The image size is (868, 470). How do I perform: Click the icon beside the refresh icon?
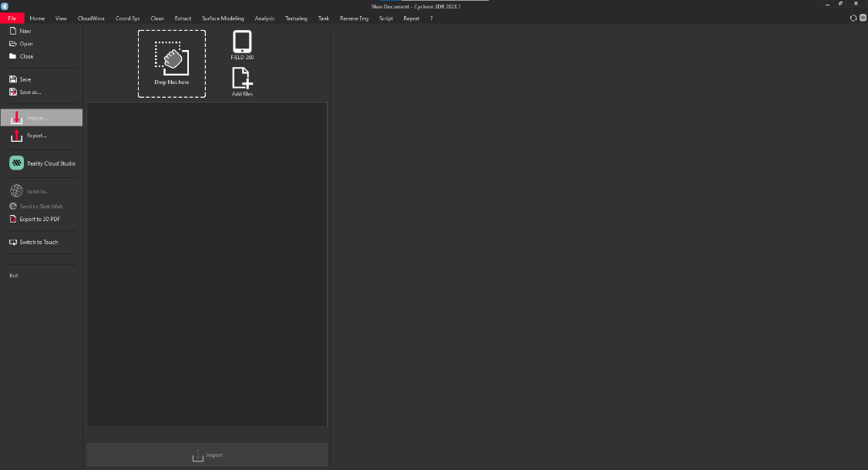tap(863, 18)
